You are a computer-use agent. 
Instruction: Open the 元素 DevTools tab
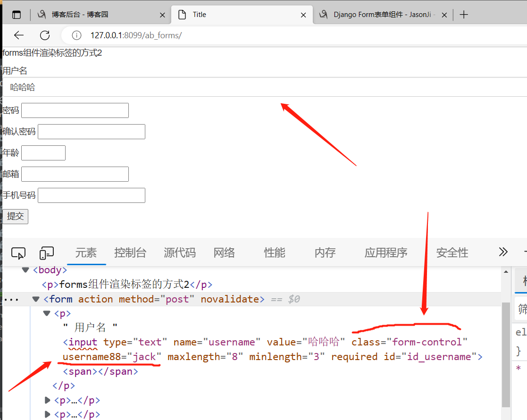[86, 252]
